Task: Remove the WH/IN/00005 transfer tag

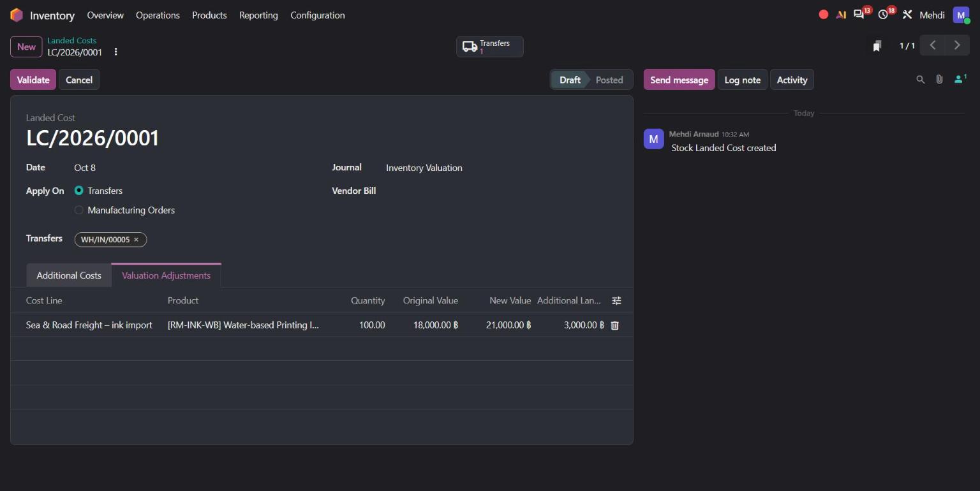Action: click(136, 240)
